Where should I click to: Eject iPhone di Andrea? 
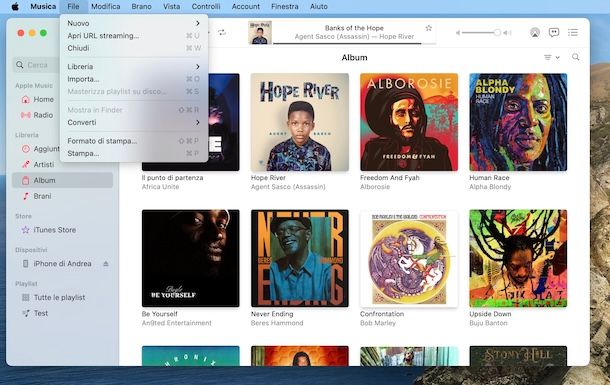point(106,264)
